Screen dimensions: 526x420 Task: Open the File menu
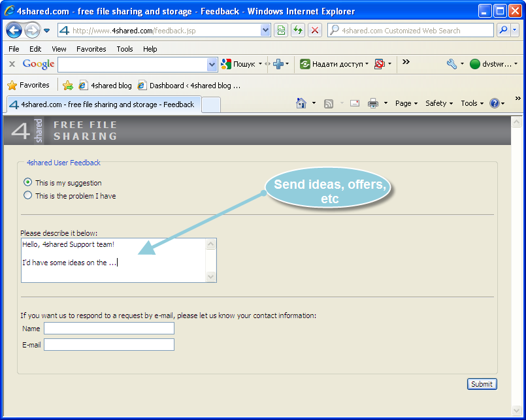click(x=14, y=49)
